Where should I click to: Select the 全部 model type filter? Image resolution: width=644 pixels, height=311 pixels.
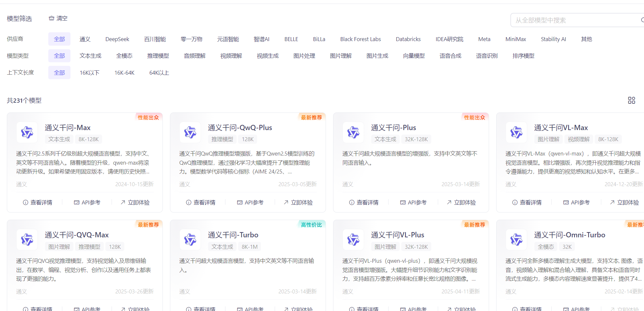(x=59, y=56)
